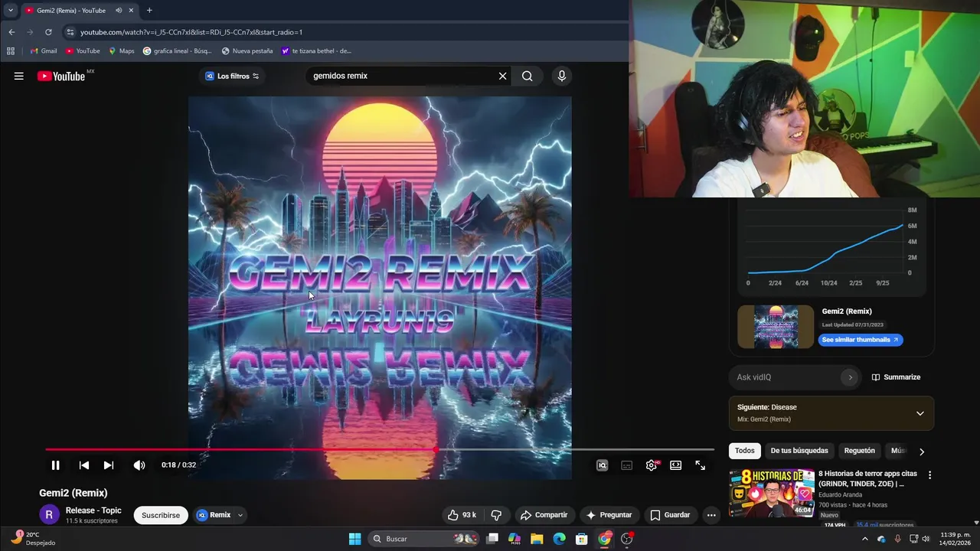Go to the YouTube home logo

click(x=61, y=76)
